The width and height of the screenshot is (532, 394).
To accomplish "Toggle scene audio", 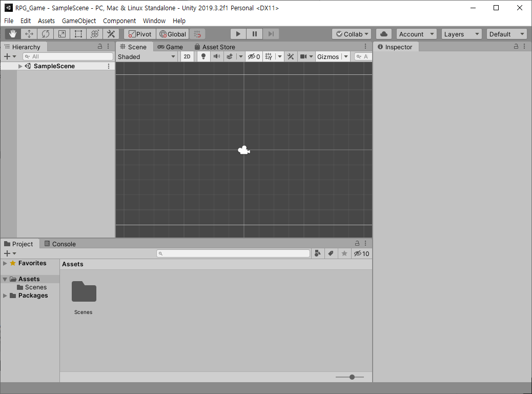I will pos(216,57).
